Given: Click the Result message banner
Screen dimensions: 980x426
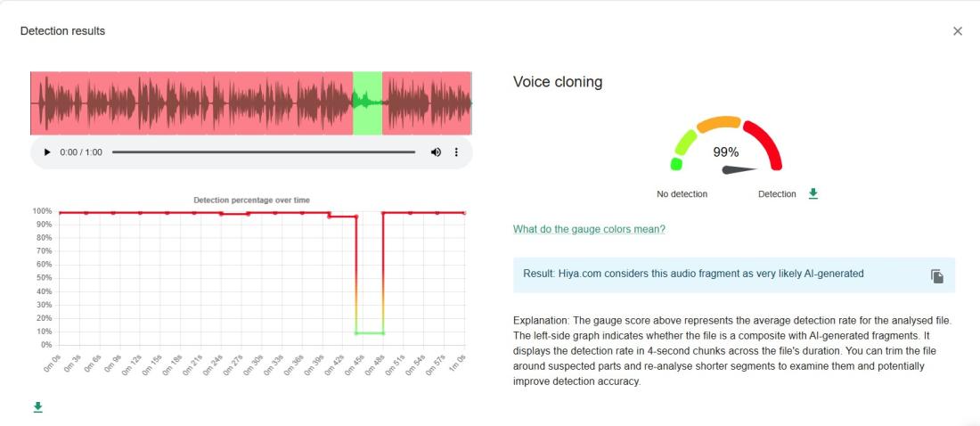Looking at the screenshot, I should click(734, 274).
